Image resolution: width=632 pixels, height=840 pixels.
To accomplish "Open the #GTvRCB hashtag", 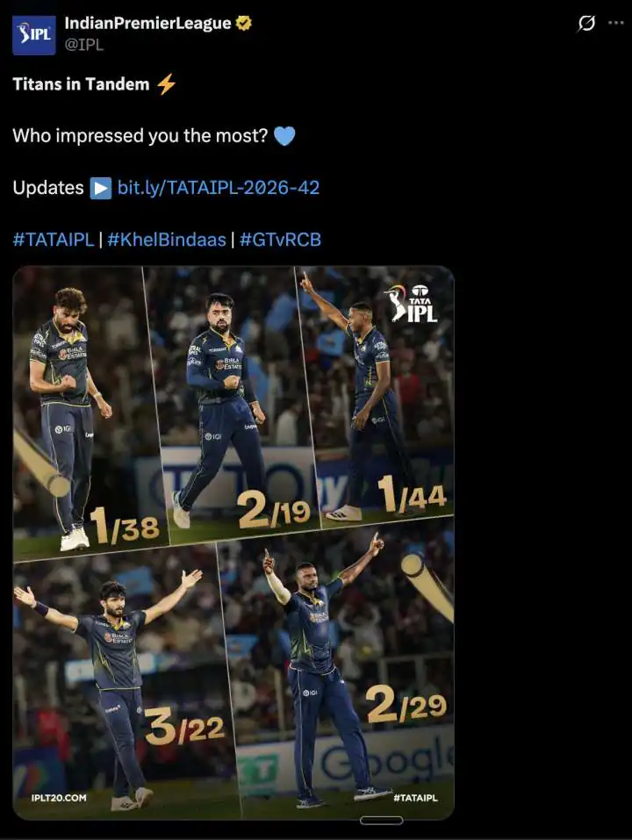I will [x=280, y=240].
